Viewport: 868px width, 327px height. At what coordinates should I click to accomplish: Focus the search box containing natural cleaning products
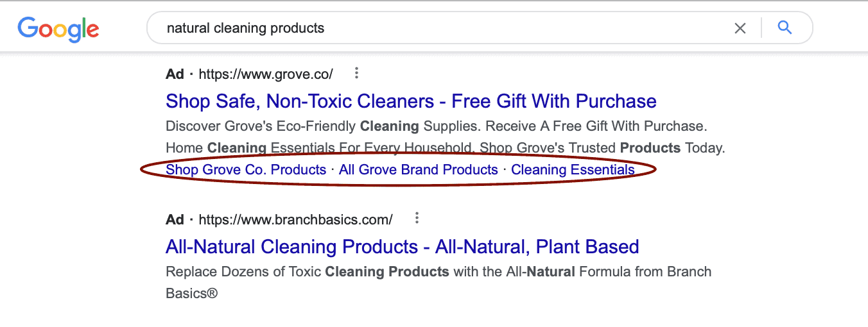[x=443, y=28]
